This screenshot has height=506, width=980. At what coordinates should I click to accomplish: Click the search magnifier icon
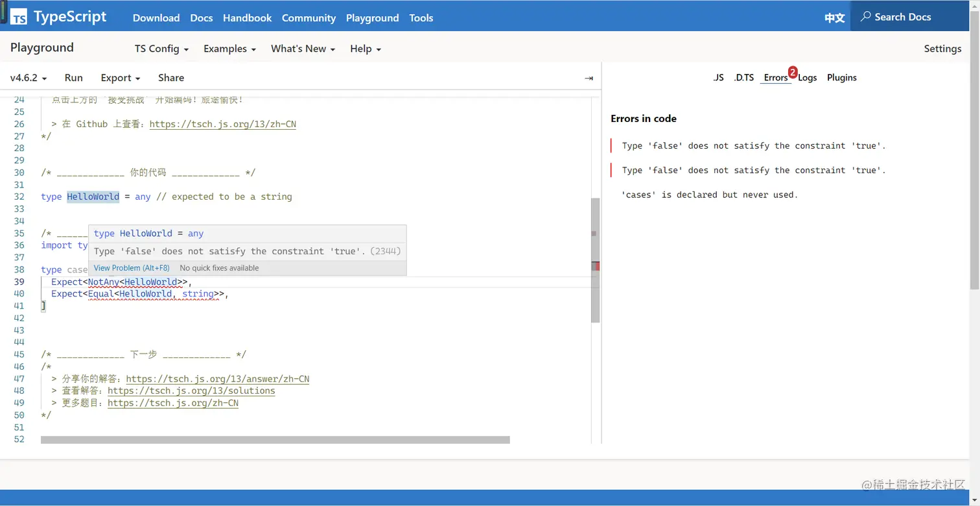pyautogui.click(x=865, y=17)
